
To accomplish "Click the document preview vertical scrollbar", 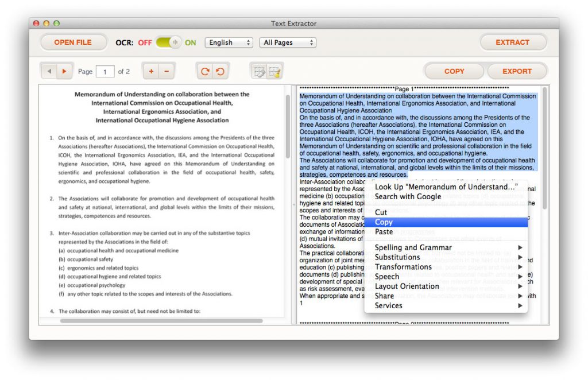I will pos(288,126).
